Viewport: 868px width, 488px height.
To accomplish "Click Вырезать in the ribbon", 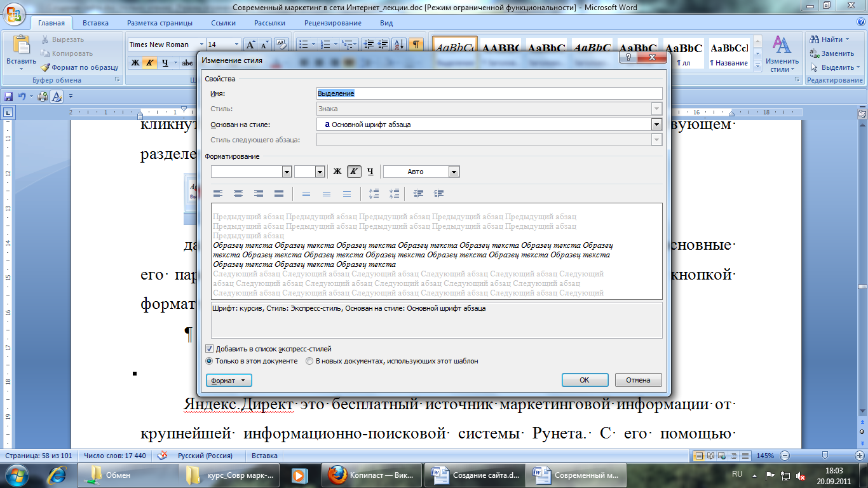I will (62, 39).
